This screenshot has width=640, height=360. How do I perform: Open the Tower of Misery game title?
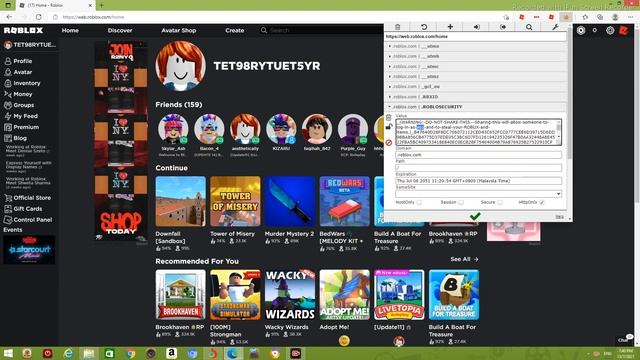232,234
